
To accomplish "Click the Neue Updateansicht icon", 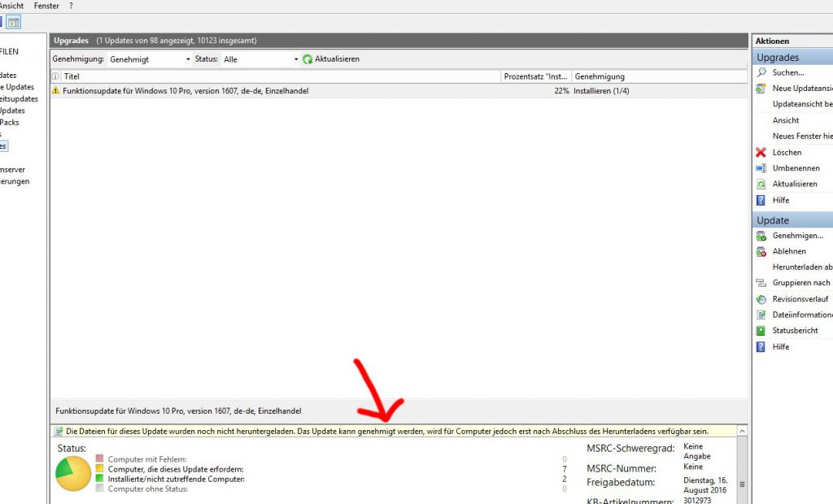I will click(761, 88).
